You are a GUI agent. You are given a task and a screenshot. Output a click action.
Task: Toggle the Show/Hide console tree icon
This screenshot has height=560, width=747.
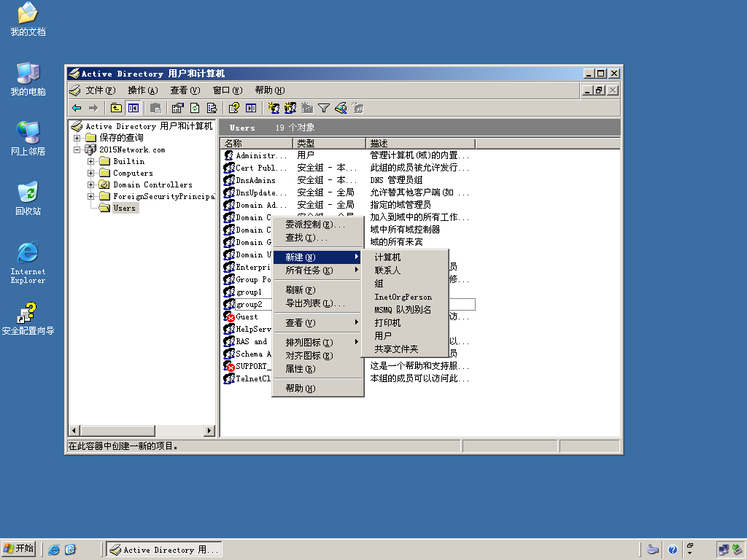click(x=133, y=108)
